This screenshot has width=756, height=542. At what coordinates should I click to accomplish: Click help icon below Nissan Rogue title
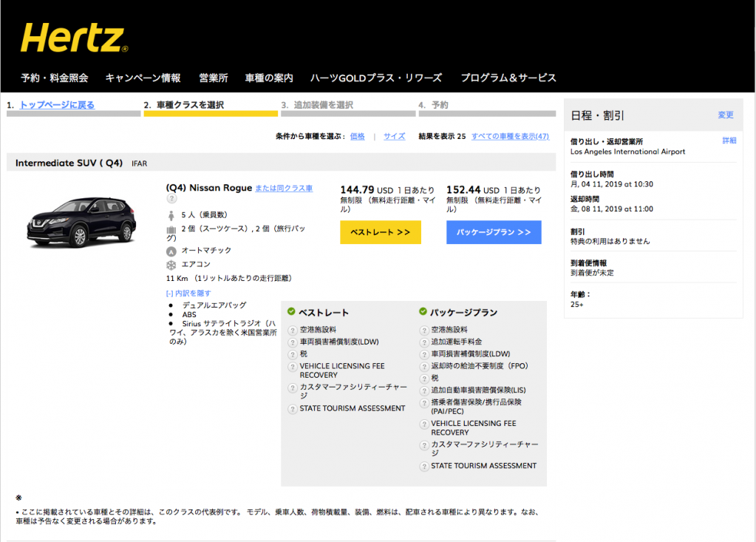click(x=171, y=199)
